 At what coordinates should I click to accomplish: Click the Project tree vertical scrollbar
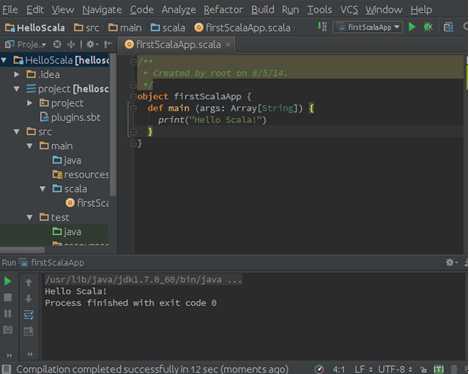pos(113,125)
